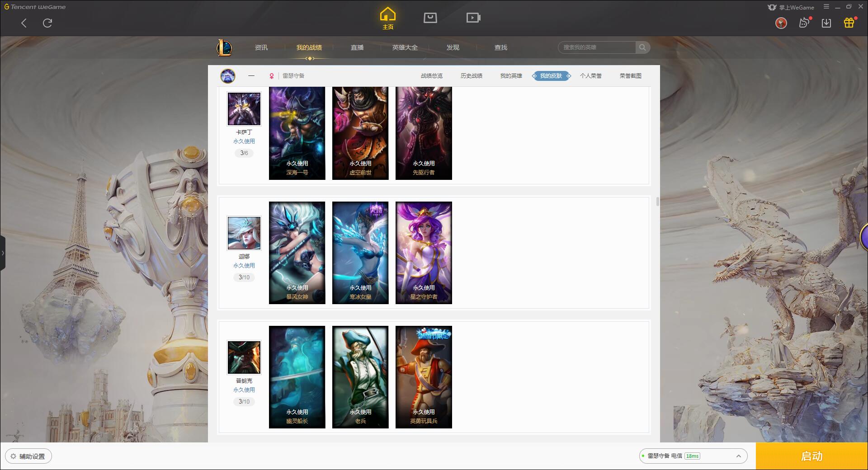Click the 卡萨丁 champion portrait

[x=244, y=109]
